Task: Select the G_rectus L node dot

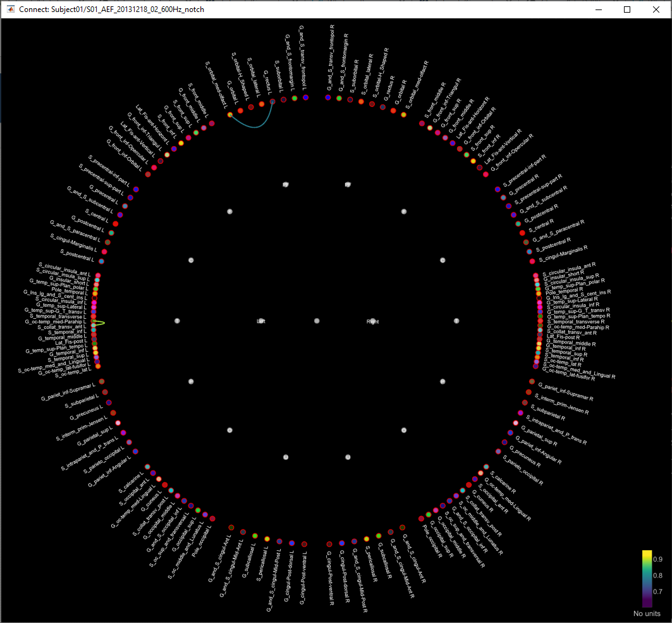Action: [272, 101]
